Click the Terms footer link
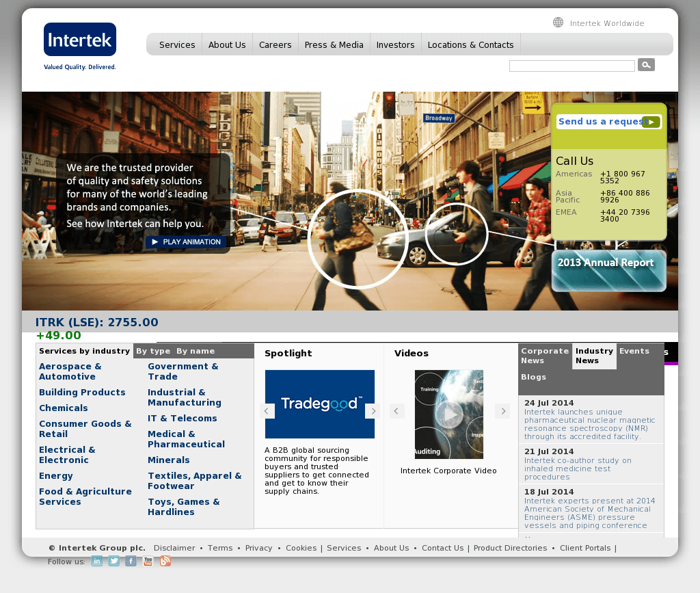Screen dimensions: 700x593 coord(220,548)
